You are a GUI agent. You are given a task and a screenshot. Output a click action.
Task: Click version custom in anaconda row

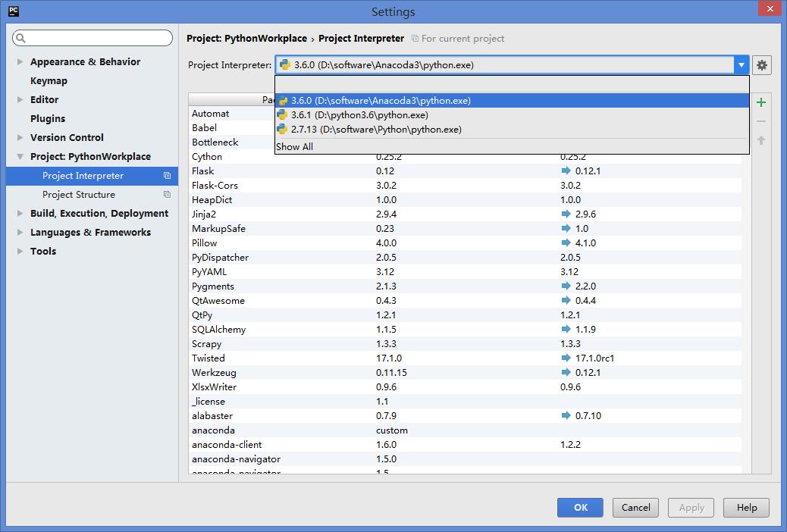pos(392,430)
